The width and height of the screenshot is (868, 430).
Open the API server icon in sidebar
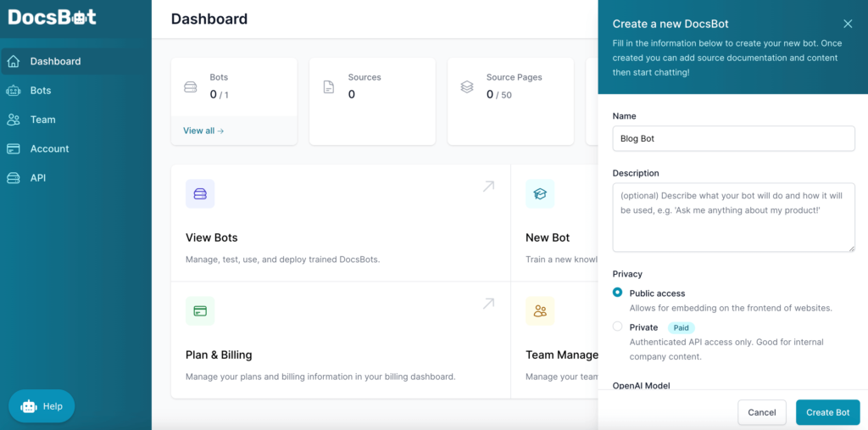pos(14,178)
